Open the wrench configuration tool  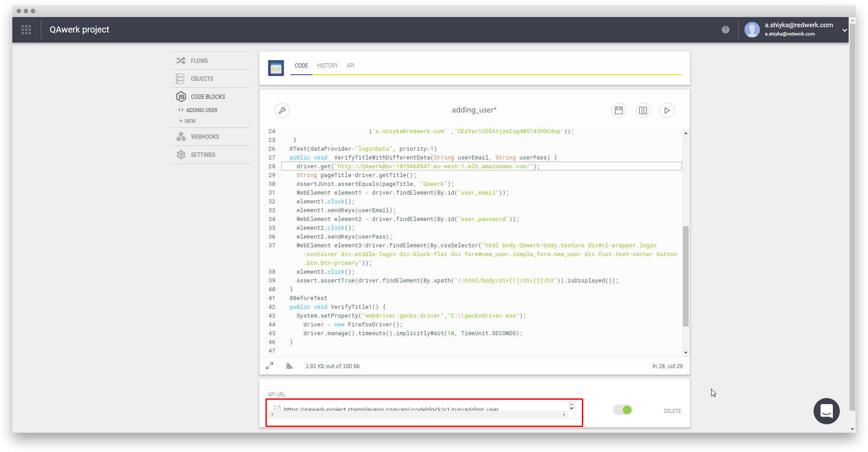click(282, 110)
